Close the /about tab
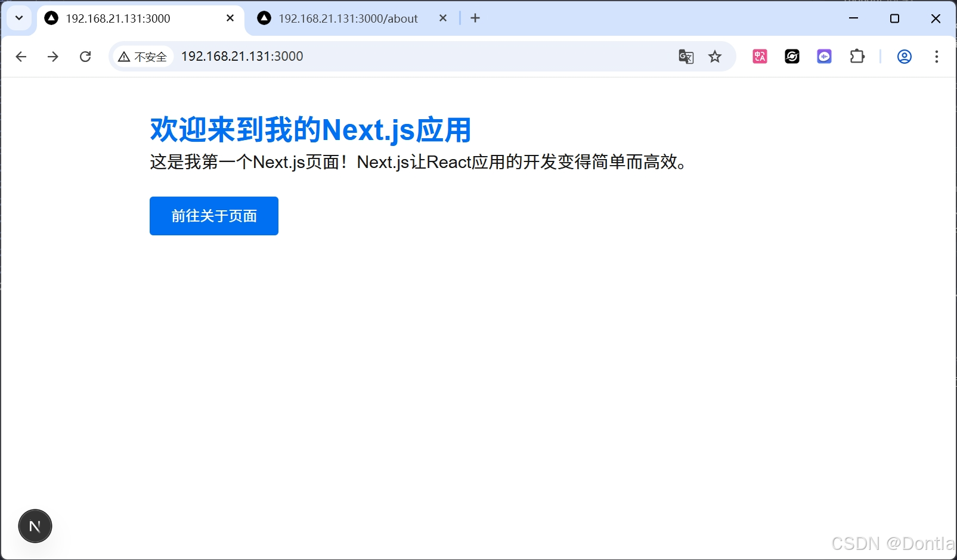Image resolution: width=957 pixels, height=560 pixels. point(443,18)
